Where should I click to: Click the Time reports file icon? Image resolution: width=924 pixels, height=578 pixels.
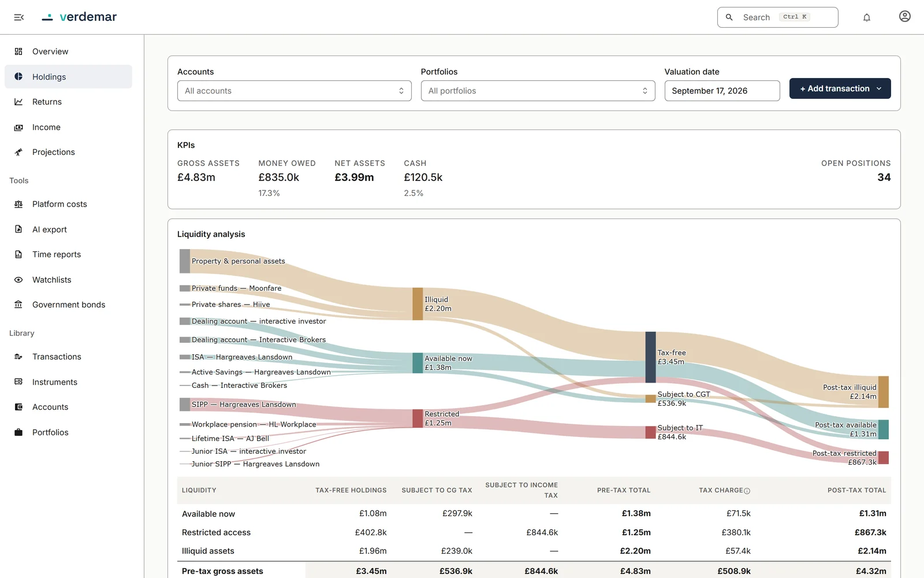pyautogui.click(x=18, y=254)
